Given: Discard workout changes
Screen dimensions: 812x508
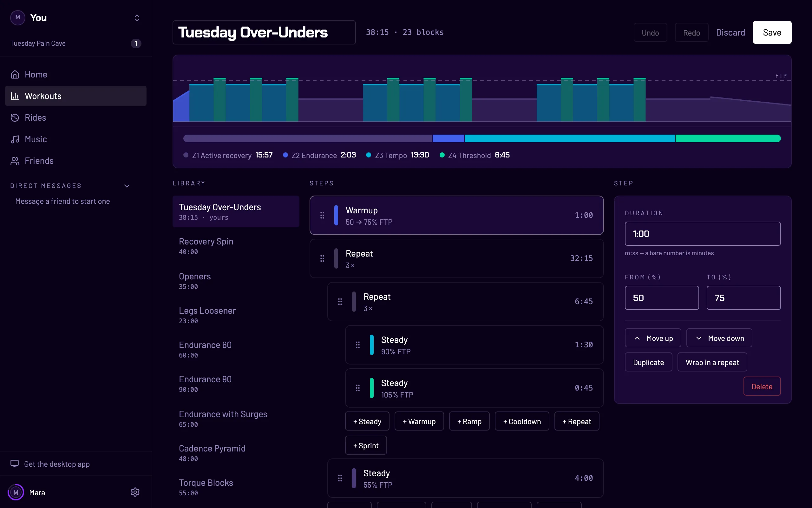Looking at the screenshot, I should [730, 33].
